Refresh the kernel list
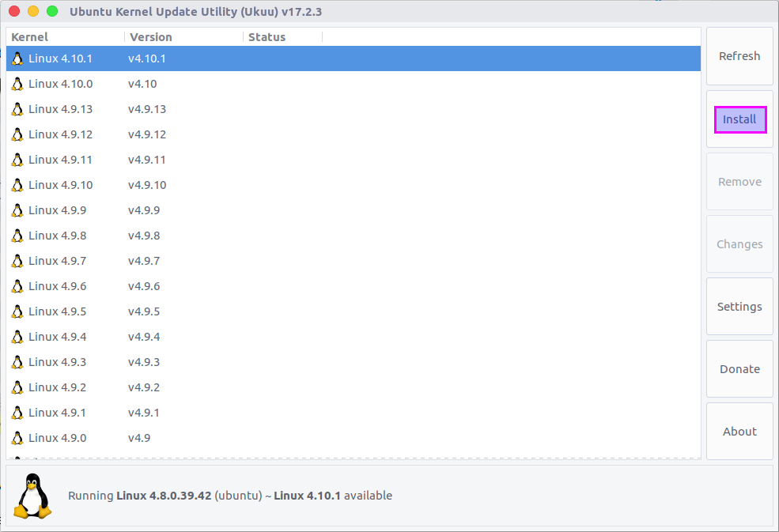 [739, 56]
